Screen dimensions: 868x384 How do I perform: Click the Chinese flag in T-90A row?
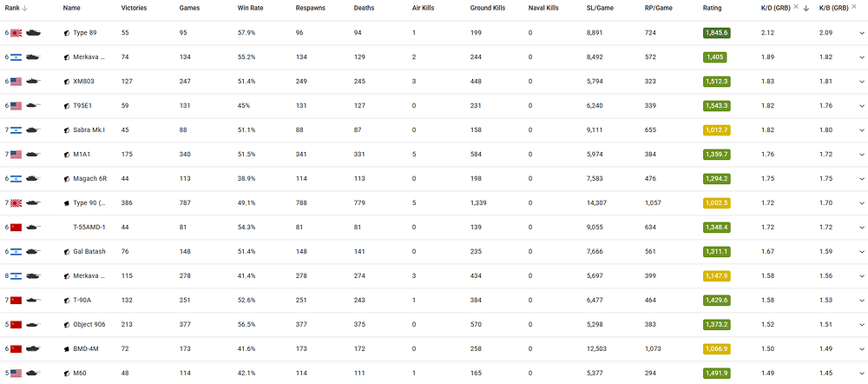point(16,301)
